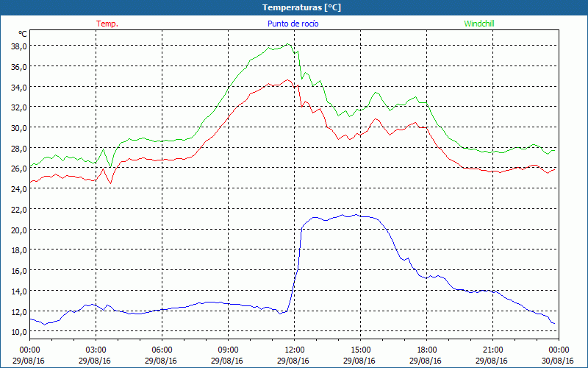Click the 18,0 y-axis value
Image resolution: width=588 pixels, height=368 pixels.
click(19, 250)
